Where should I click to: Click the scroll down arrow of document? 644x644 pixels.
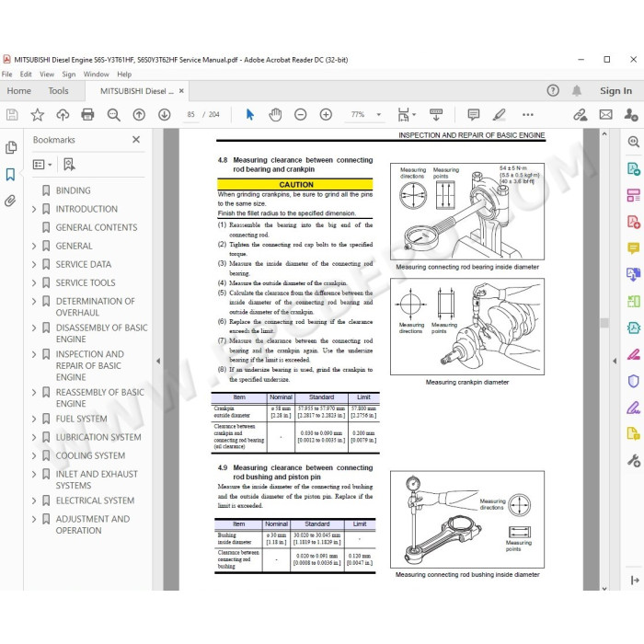[604, 588]
